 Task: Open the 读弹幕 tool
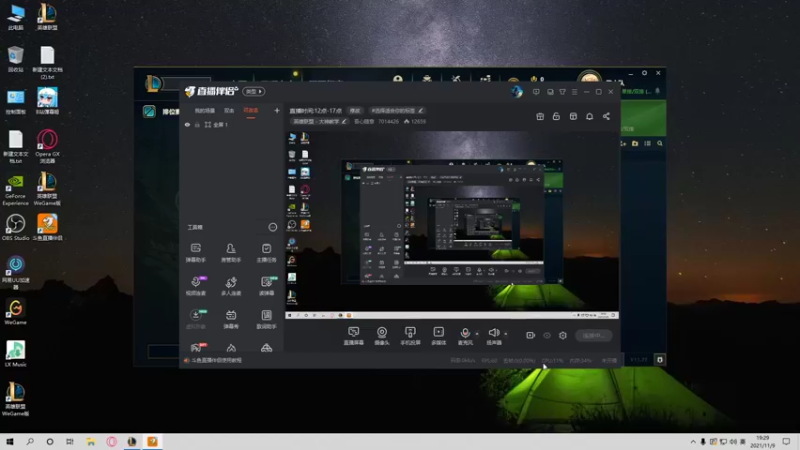tap(266, 286)
